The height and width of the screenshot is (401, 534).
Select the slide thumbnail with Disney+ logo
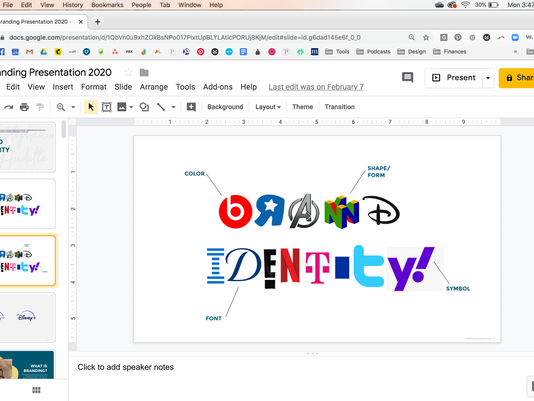pyautogui.click(x=27, y=317)
